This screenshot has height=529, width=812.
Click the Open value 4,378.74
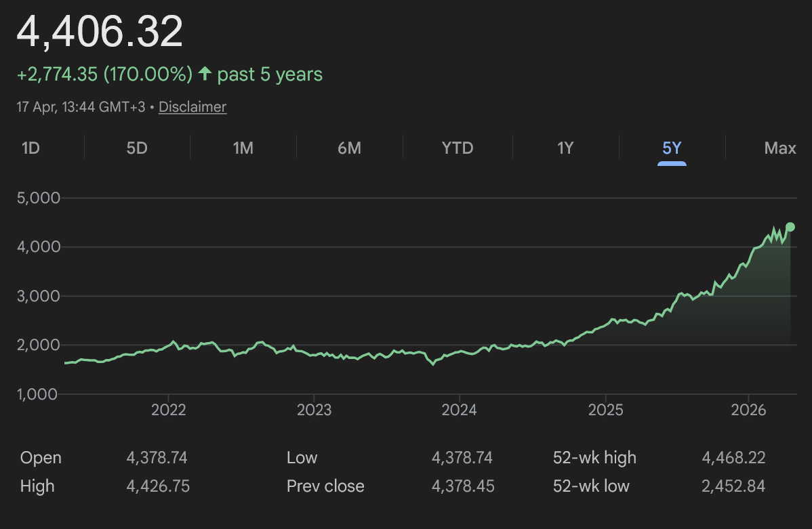tap(157, 458)
